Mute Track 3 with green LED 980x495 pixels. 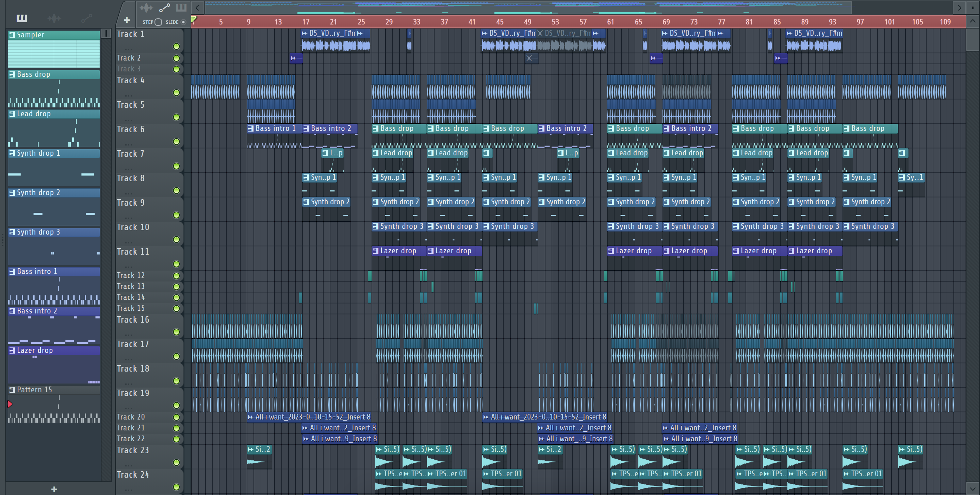pos(176,69)
